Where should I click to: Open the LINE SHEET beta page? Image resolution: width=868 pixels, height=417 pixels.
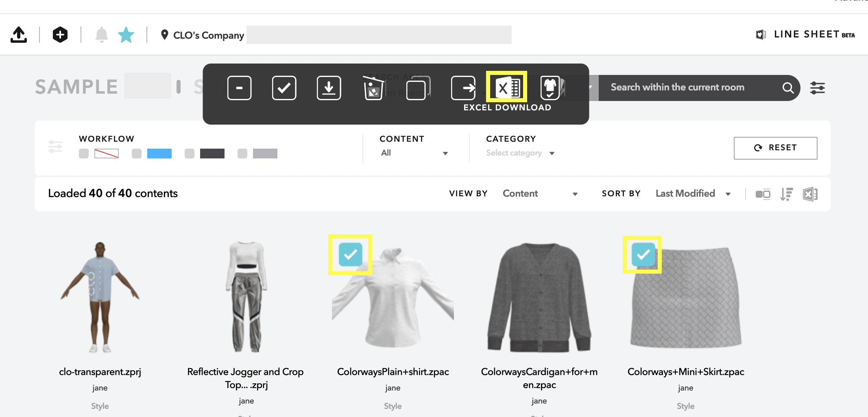[805, 35]
